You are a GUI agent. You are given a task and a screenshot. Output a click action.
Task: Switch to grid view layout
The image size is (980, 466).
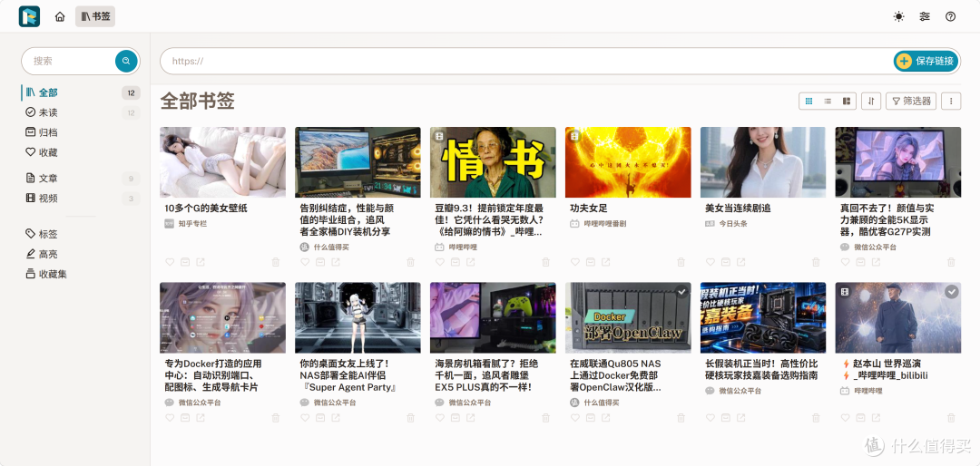pyautogui.click(x=808, y=101)
